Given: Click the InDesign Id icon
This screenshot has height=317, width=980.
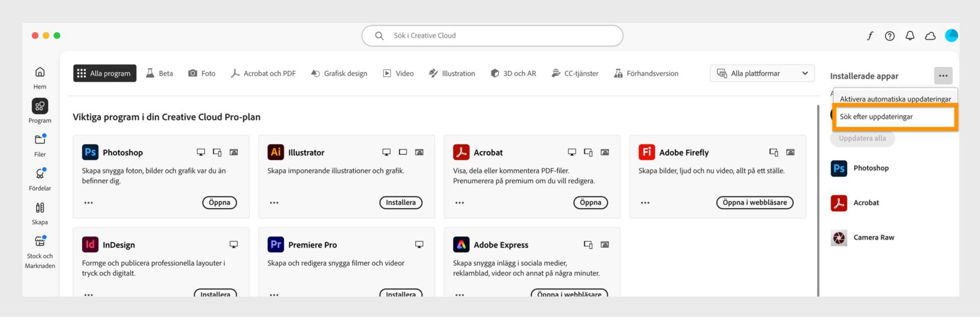Looking at the screenshot, I should 90,245.
